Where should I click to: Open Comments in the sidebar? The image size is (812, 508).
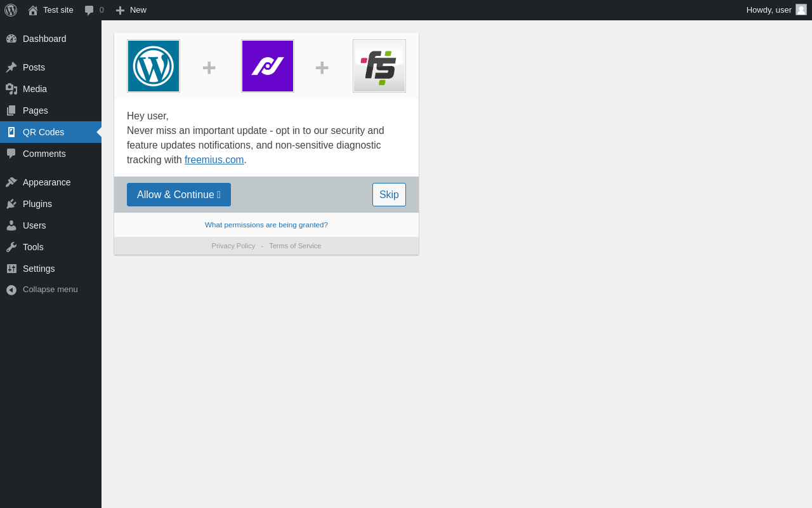click(51, 154)
